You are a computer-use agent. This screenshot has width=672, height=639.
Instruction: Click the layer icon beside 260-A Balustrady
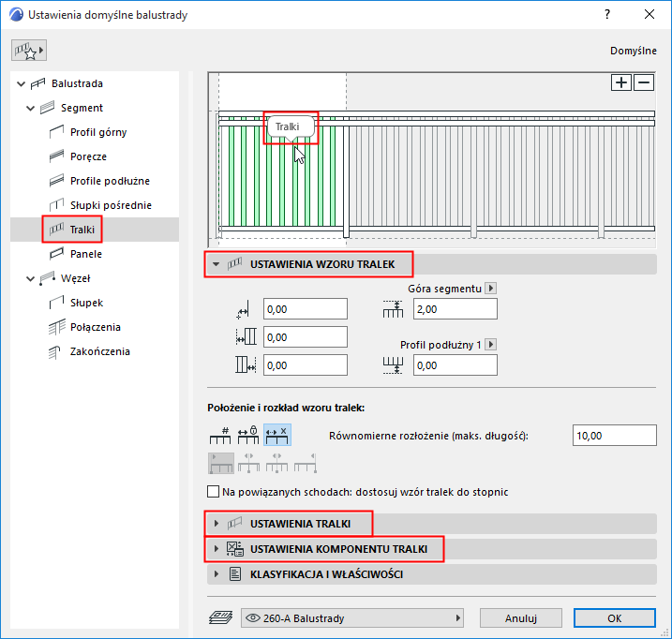coord(220,618)
